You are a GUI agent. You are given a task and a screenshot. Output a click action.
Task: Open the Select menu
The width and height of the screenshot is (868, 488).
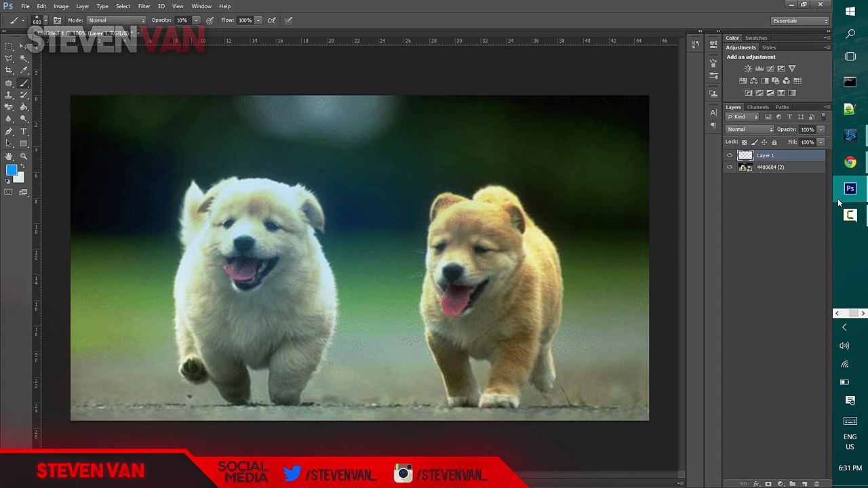click(123, 6)
